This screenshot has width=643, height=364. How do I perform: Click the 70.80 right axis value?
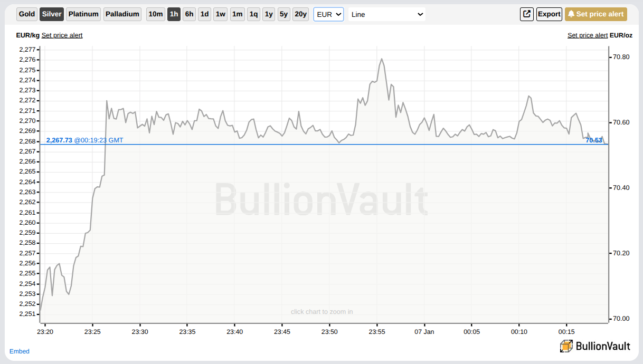(621, 57)
